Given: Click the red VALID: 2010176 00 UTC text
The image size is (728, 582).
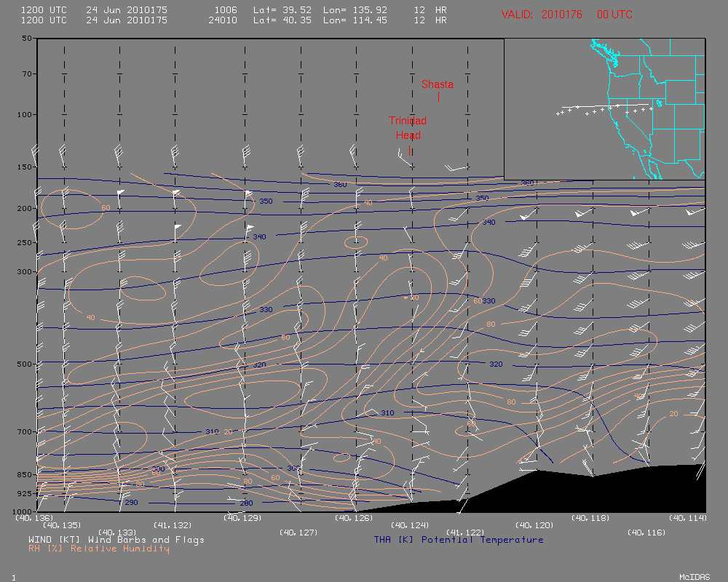Looking at the screenshot, I should (x=566, y=15).
